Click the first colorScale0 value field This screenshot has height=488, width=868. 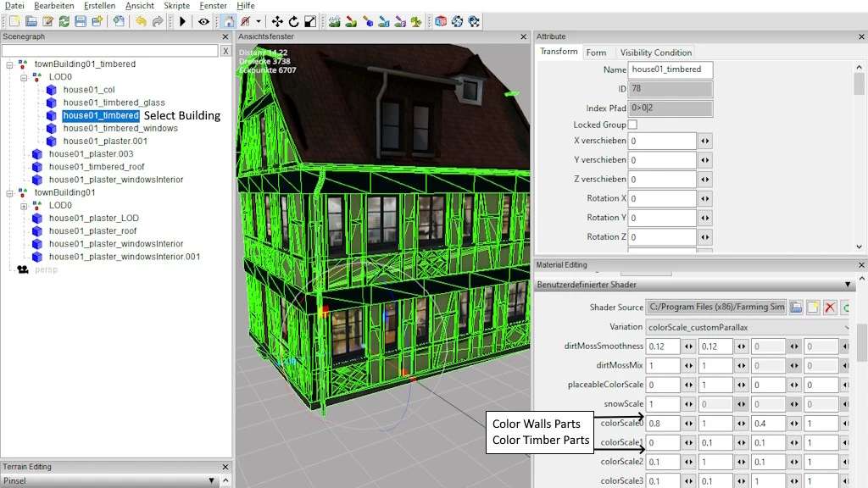(662, 424)
